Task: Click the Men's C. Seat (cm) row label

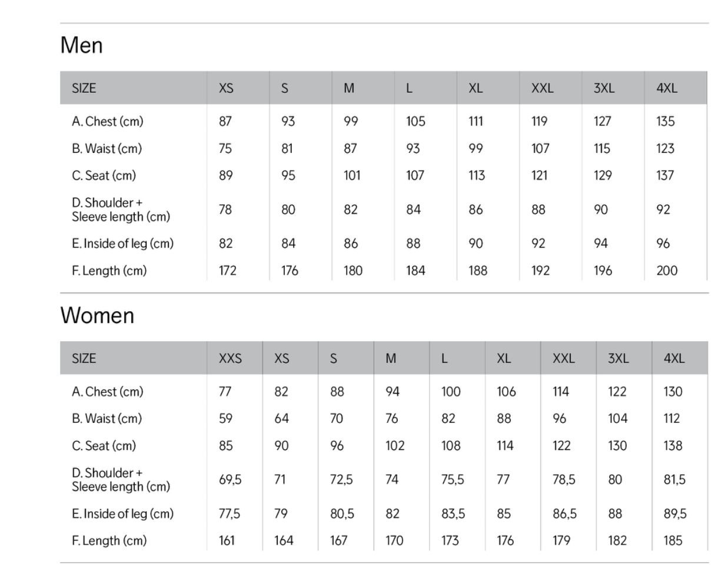Action: (x=104, y=175)
